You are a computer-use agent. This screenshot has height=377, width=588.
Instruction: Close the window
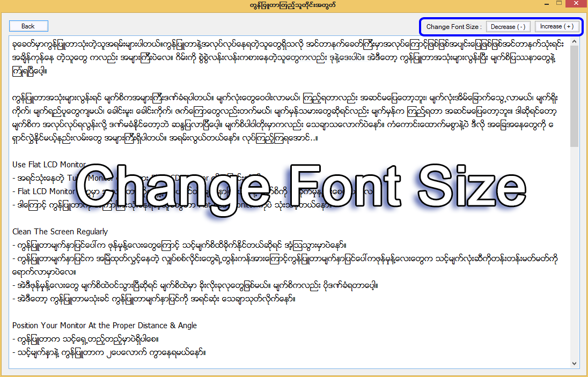(x=577, y=3)
